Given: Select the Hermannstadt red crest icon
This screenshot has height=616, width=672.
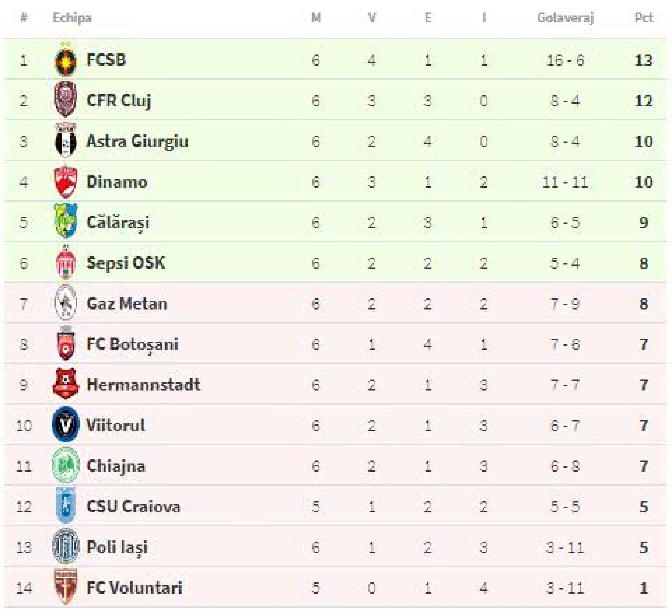Looking at the screenshot, I should [x=66, y=384].
